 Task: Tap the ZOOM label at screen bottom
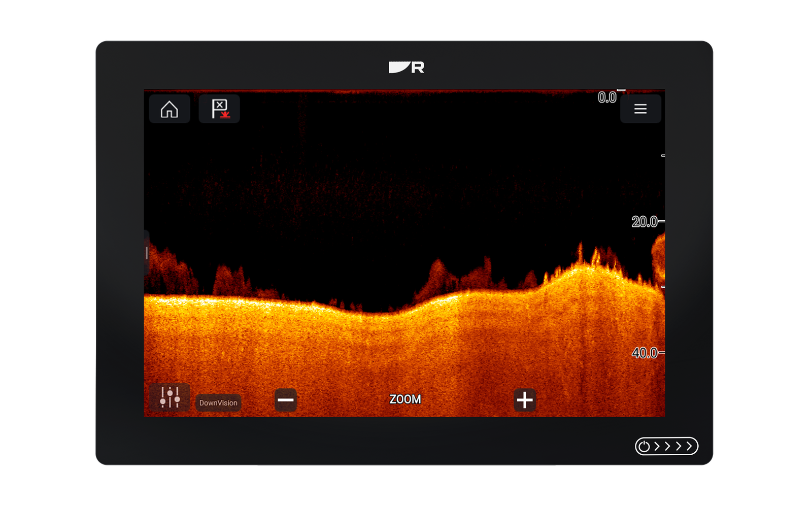click(405, 399)
